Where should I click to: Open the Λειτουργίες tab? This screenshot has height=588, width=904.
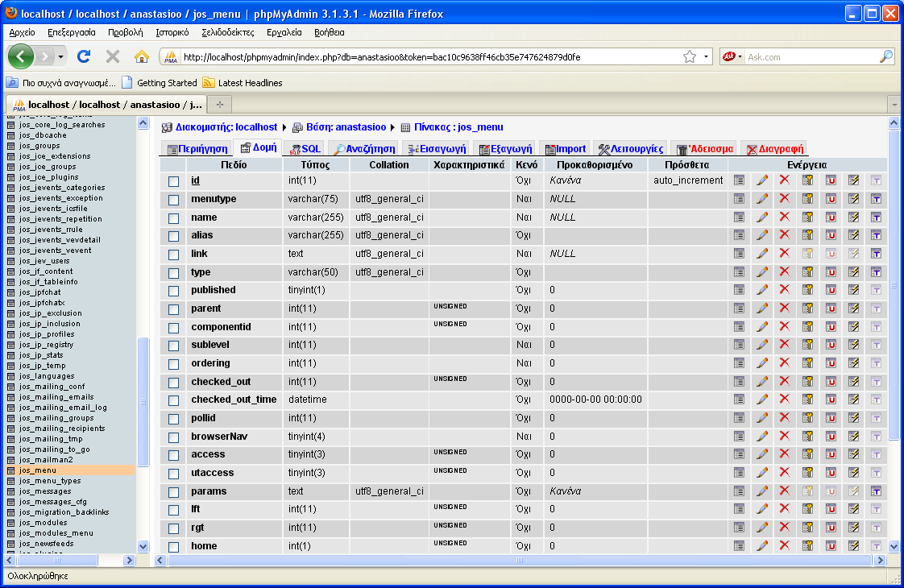pos(630,149)
